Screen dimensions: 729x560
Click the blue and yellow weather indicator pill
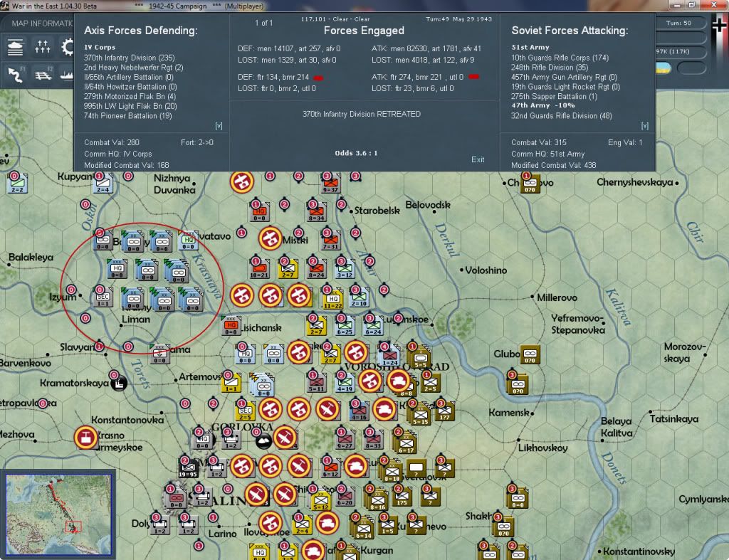(664, 68)
